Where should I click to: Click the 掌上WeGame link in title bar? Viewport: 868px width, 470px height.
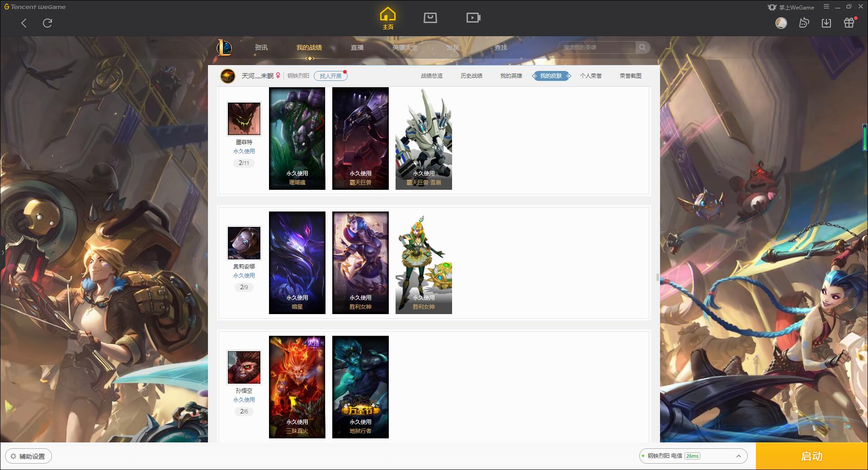[x=791, y=7]
